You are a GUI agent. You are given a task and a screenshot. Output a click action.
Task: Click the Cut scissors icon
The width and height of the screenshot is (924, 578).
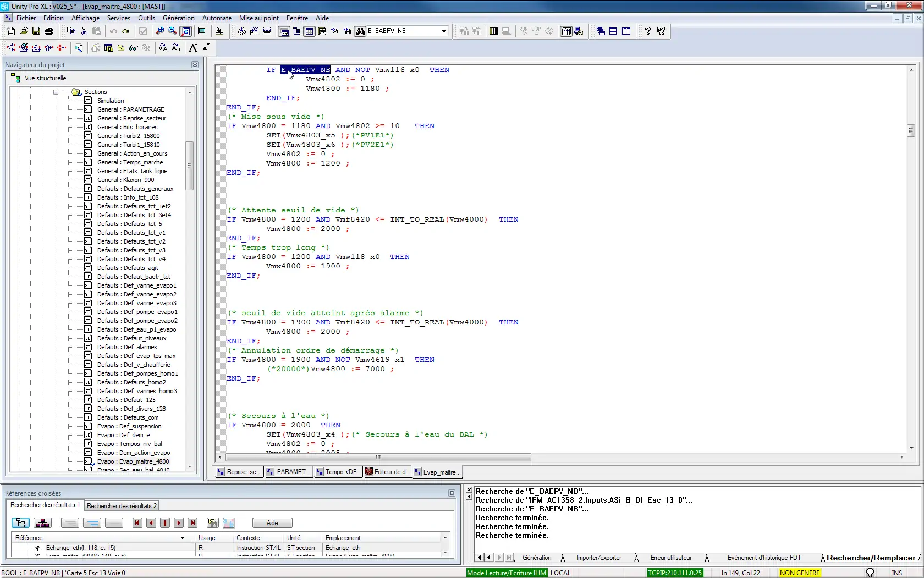84,31
